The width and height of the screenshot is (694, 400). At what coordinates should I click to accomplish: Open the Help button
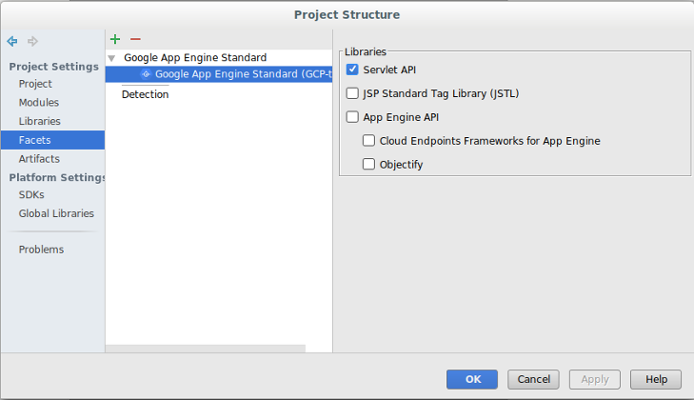pos(655,379)
